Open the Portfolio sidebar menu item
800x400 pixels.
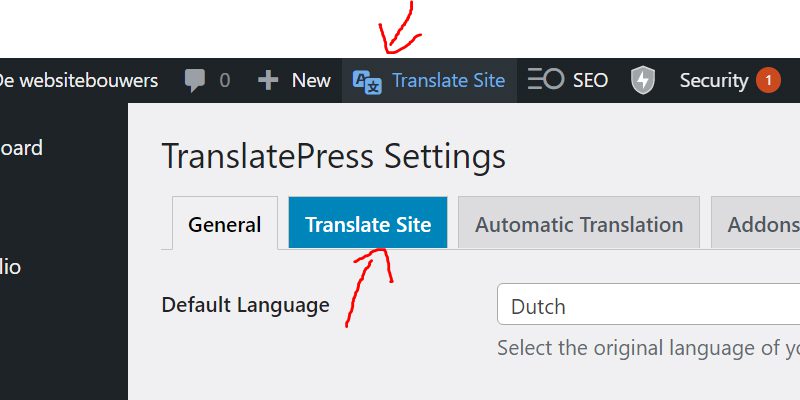click(10, 266)
